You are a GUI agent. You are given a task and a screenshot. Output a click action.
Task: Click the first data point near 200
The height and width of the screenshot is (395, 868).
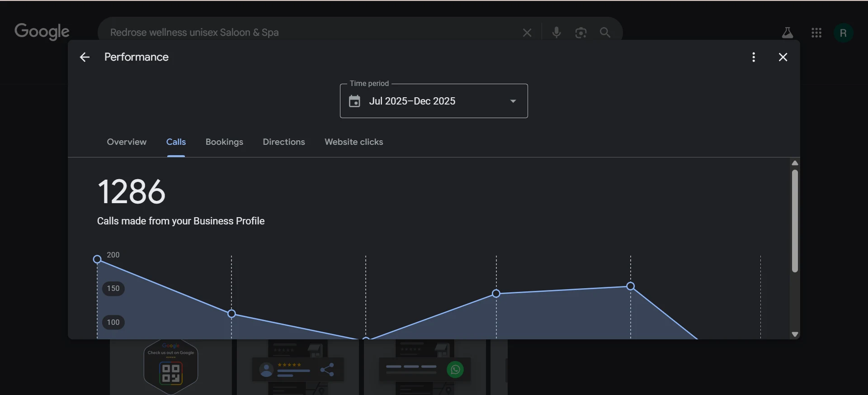tap(97, 259)
